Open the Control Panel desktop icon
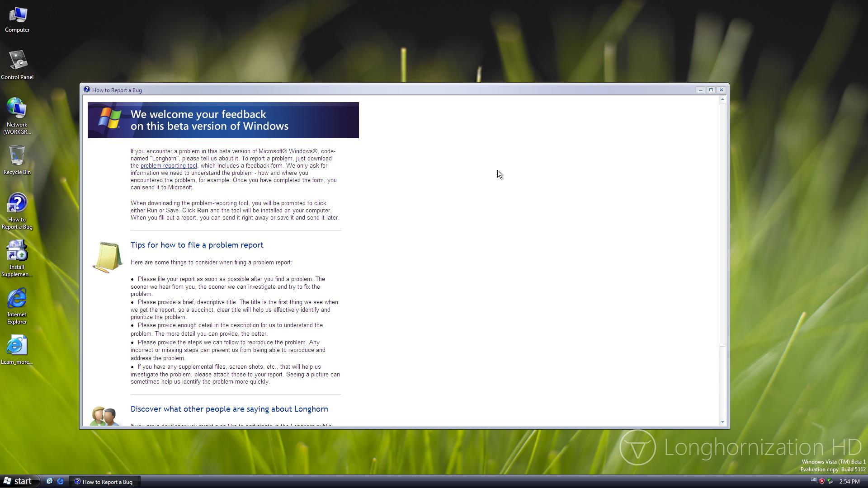This screenshot has height=488, width=868. tap(17, 65)
